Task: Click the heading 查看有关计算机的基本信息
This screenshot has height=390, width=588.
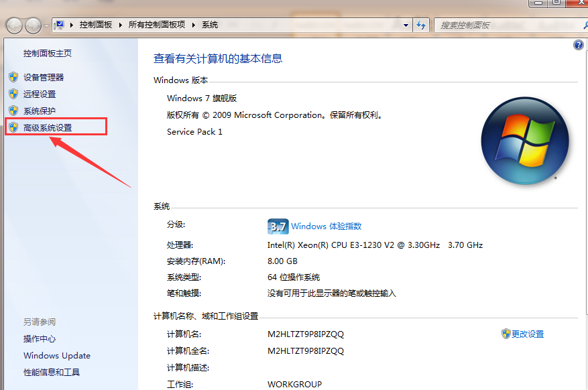Action: pos(218,58)
